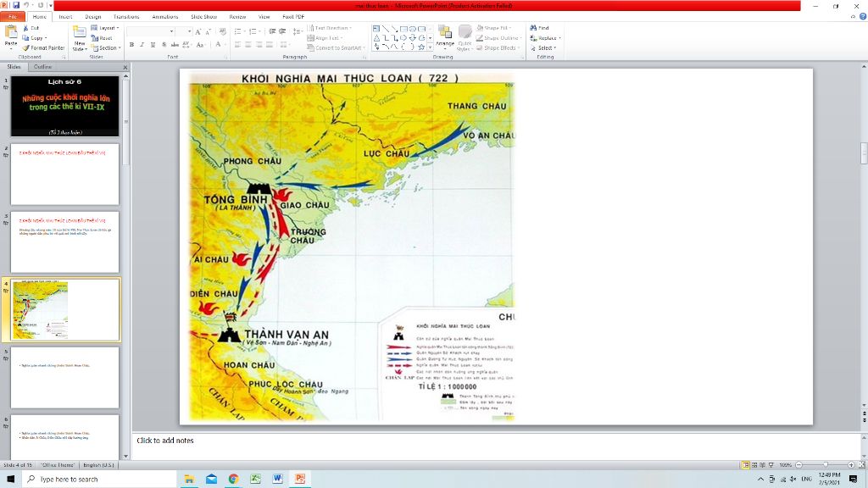
Task: Click the Reset slide button
Action: click(102, 38)
